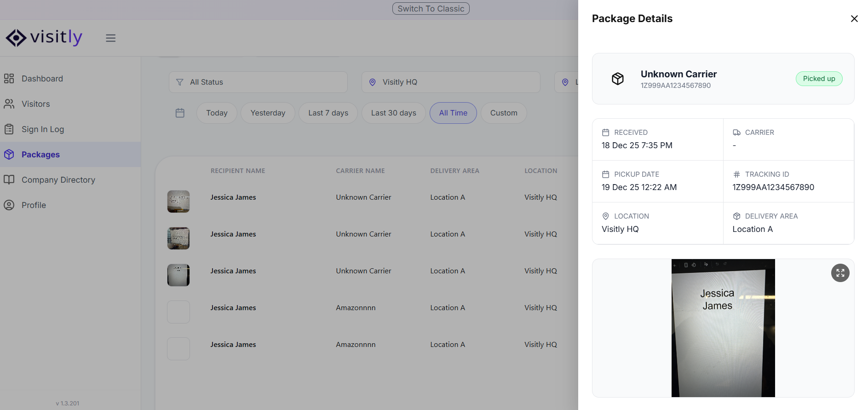
Task: Open Dashboard in sidebar
Action: tap(70, 79)
